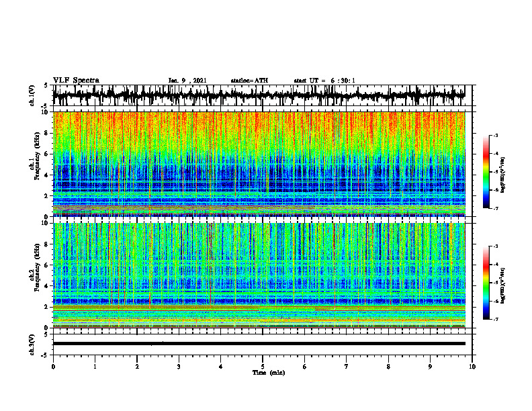
Task: Click the "8" time axis tick label
Action: click(388, 367)
